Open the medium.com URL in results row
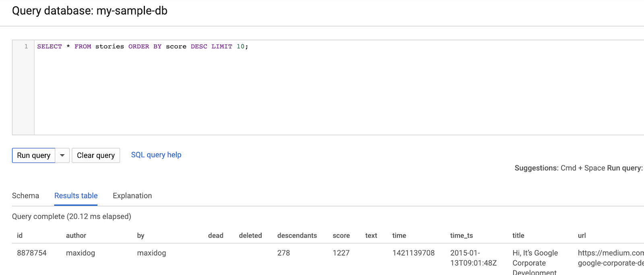 point(610,258)
